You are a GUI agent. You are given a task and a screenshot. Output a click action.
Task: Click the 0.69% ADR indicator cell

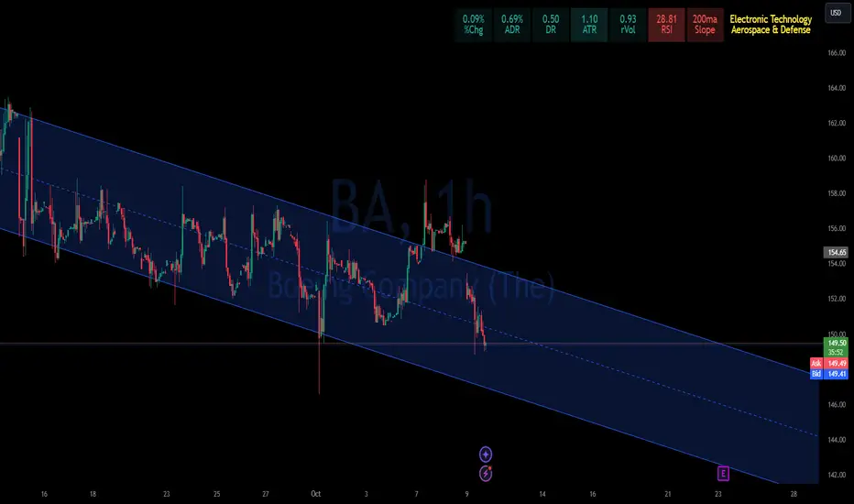coord(512,25)
